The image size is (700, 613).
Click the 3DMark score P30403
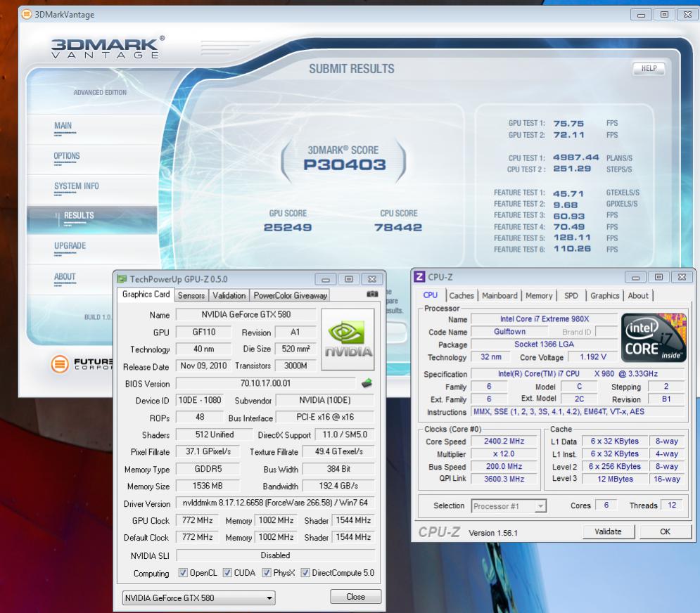click(344, 164)
